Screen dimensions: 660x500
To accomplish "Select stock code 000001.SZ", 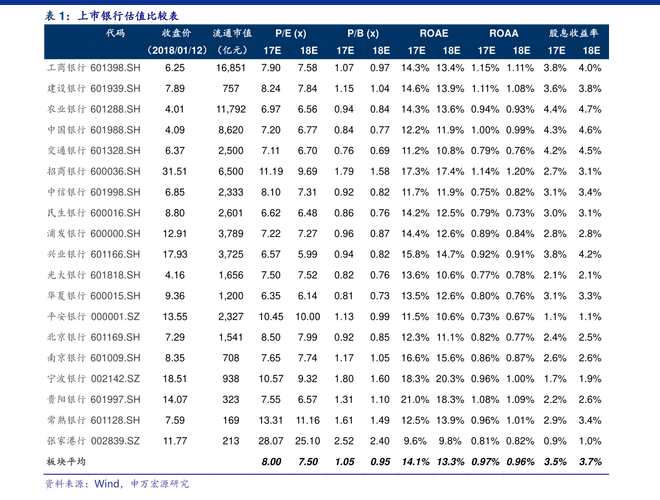I will click(115, 316).
